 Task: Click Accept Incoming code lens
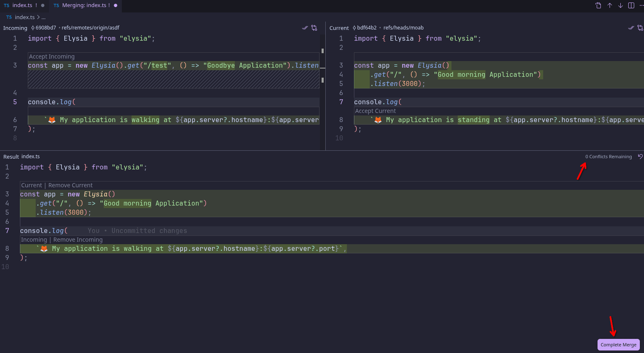52,56
